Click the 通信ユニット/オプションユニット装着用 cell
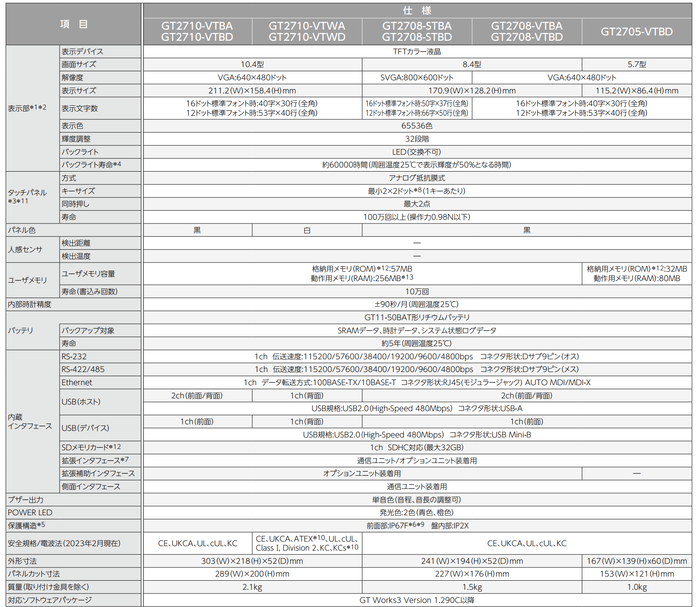Image resolution: width=700 pixels, height=607 pixels. coord(417,461)
